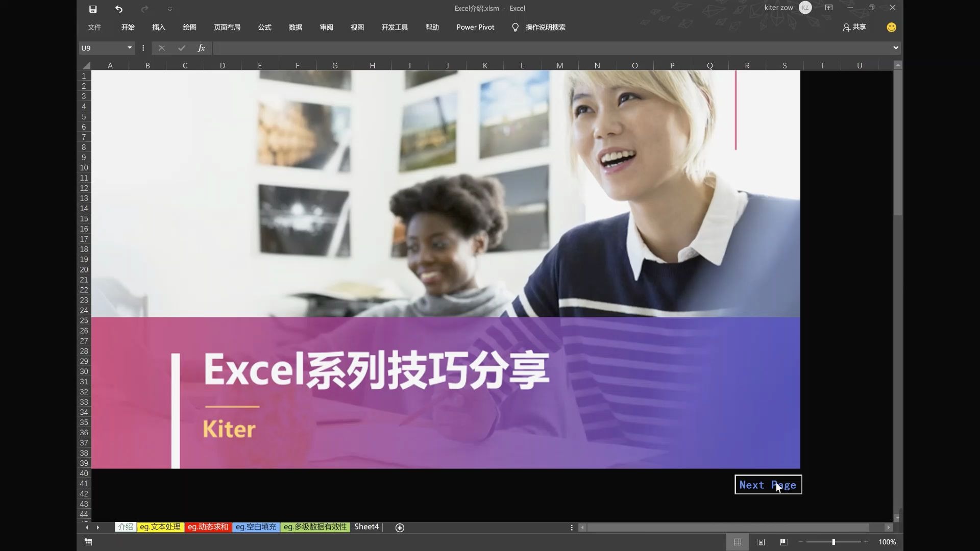This screenshot has width=980, height=551.
Task: Click the smiley feedback icon
Action: (891, 27)
